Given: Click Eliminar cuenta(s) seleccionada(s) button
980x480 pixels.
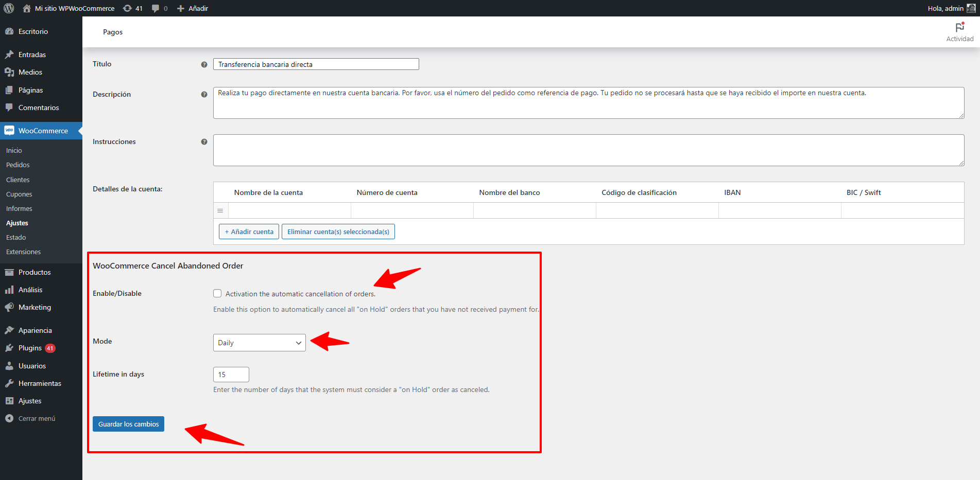Looking at the screenshot, I should pyautogui.click(x=338, y=232).
